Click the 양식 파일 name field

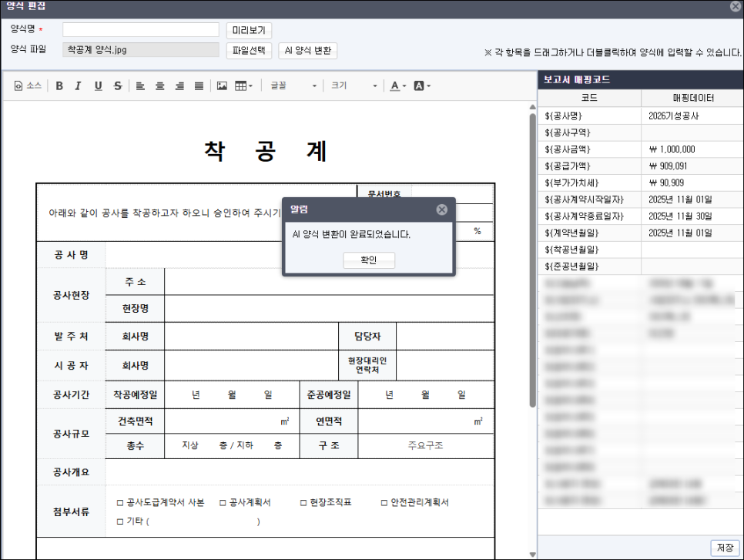click(x=141, y=50)
